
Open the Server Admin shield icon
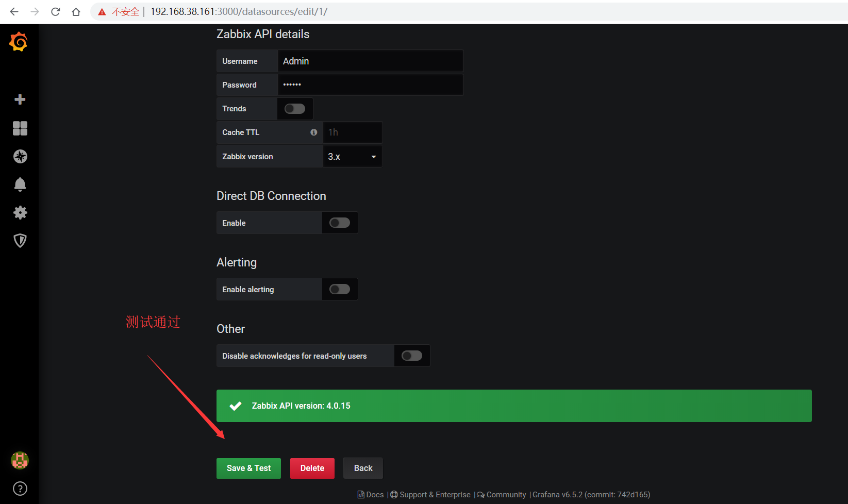[20, 241]
